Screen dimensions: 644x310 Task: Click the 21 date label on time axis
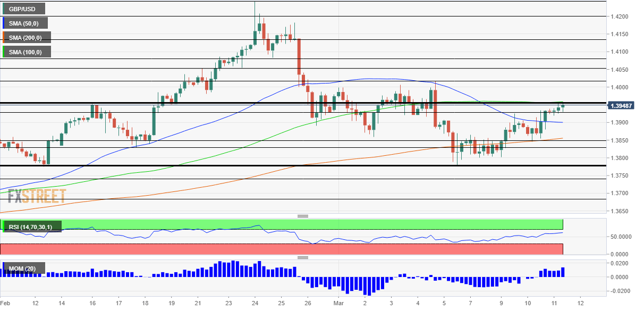(x=197, y=303)
